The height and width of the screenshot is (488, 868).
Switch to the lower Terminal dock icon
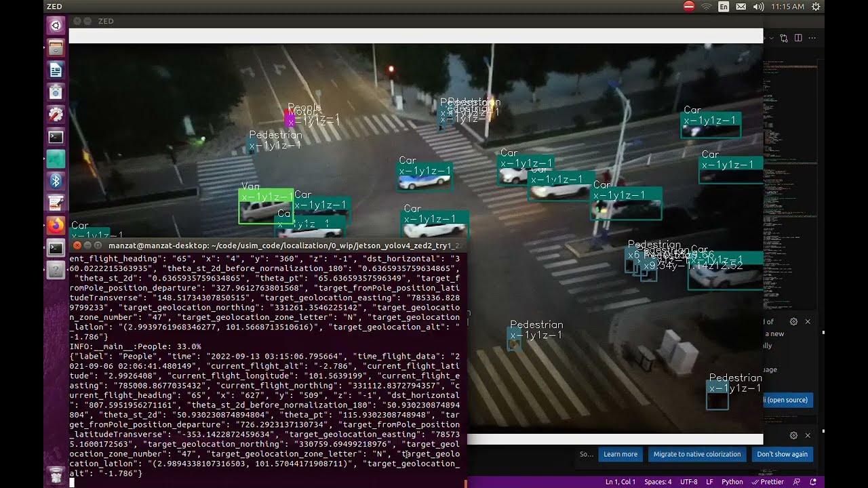point(56,247)
